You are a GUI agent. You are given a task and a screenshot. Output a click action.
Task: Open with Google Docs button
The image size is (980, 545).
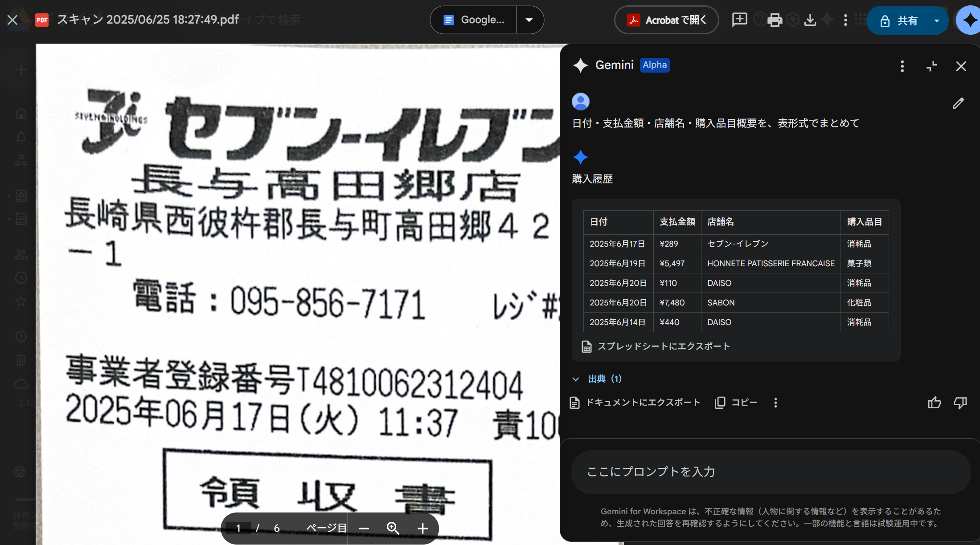(x=473, y=20)
